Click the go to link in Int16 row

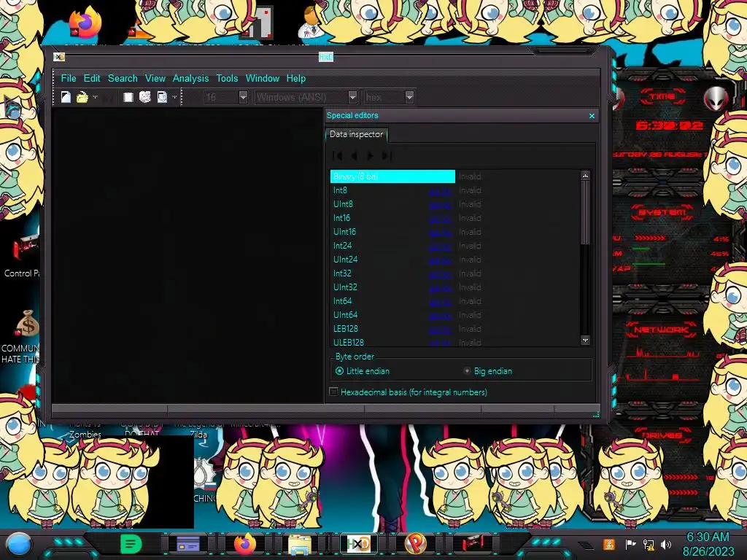click(x=440, y=219)
